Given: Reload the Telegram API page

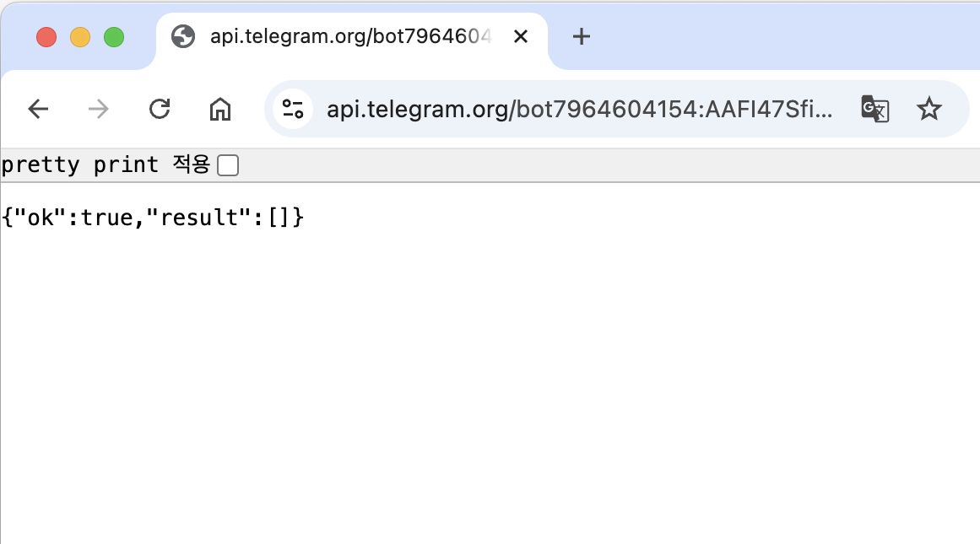Looking at the screenshot, I should click(160, 110).
